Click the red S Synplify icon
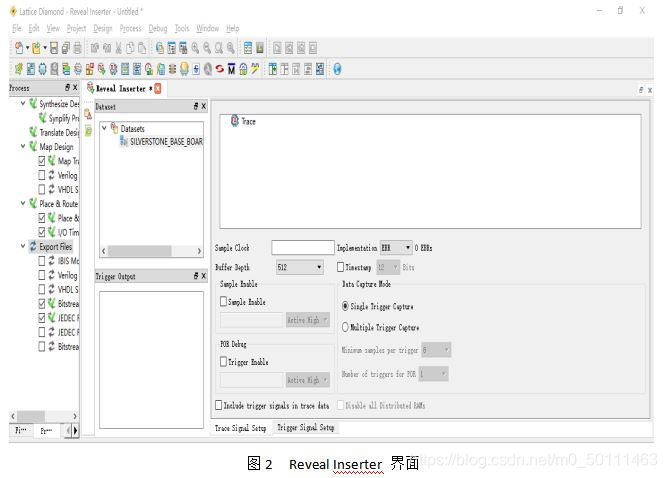Screen dimensions: 667x478 [x=219, y=68]
